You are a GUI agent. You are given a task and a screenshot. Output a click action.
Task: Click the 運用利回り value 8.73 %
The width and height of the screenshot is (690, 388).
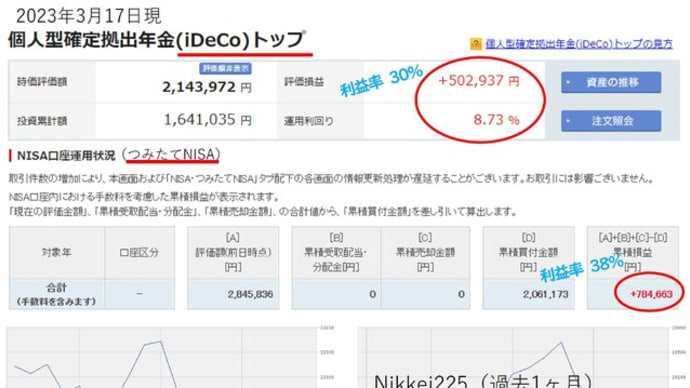tap(496, 120)
